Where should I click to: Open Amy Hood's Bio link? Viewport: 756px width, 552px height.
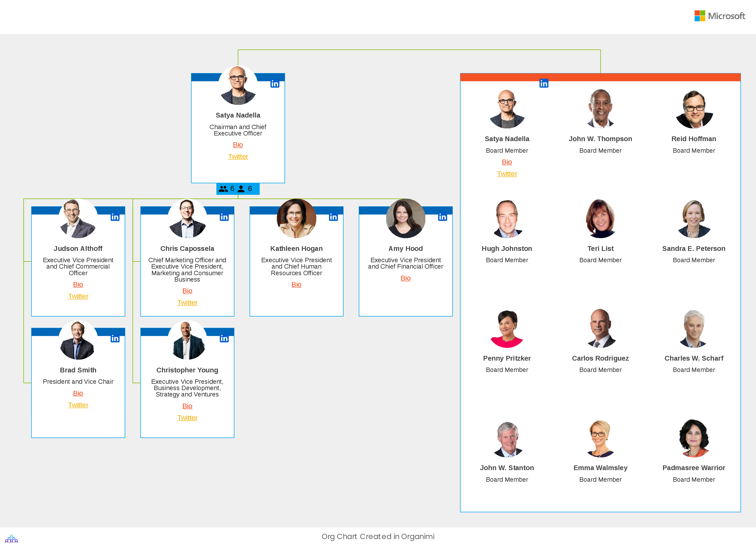click(405, 278)
